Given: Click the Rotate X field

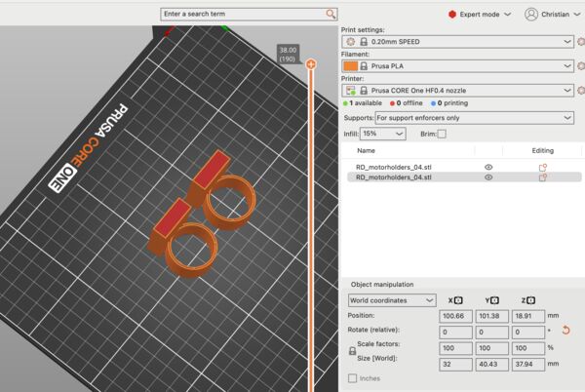Looking at the screenshot, I should (x=455, y=333).
